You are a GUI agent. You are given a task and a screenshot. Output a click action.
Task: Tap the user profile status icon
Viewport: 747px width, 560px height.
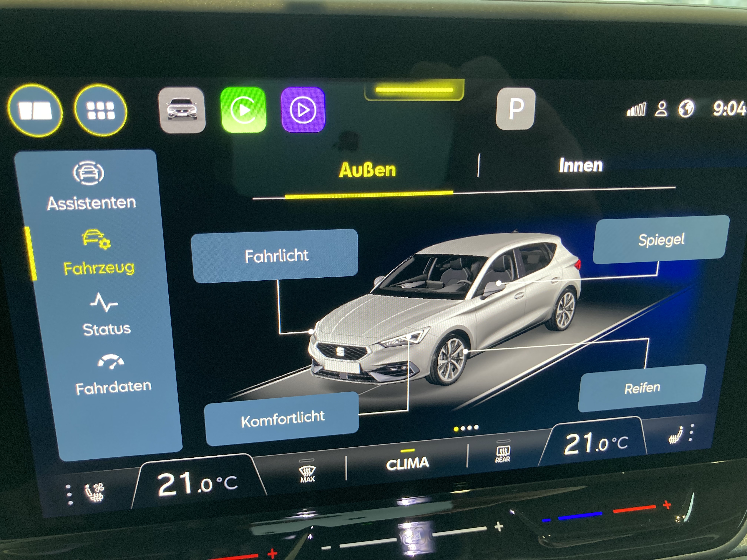661,109
